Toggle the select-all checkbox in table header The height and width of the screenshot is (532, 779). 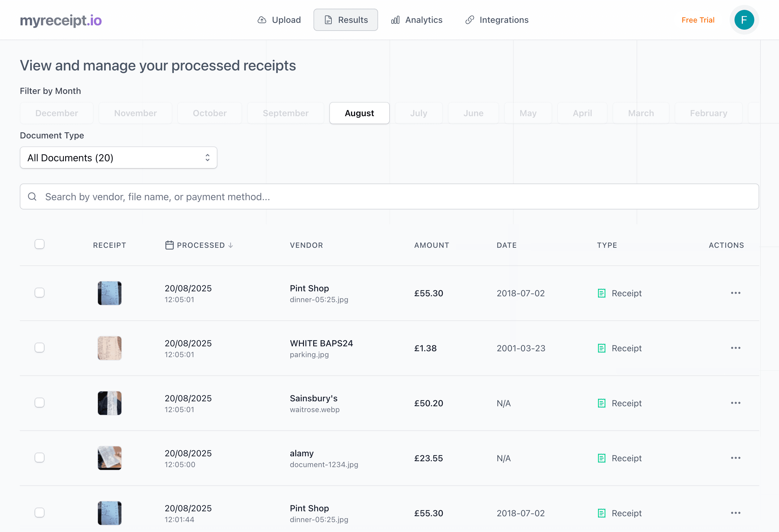40,244
